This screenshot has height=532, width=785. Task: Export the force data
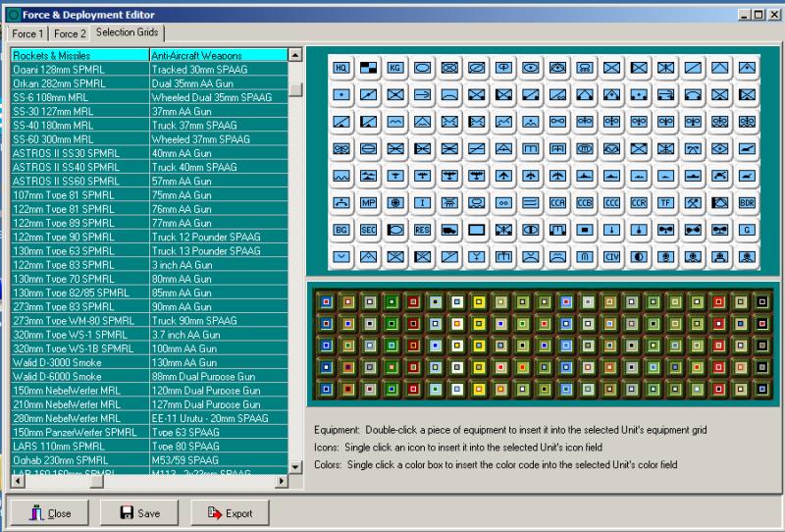[x=230, y=513]
